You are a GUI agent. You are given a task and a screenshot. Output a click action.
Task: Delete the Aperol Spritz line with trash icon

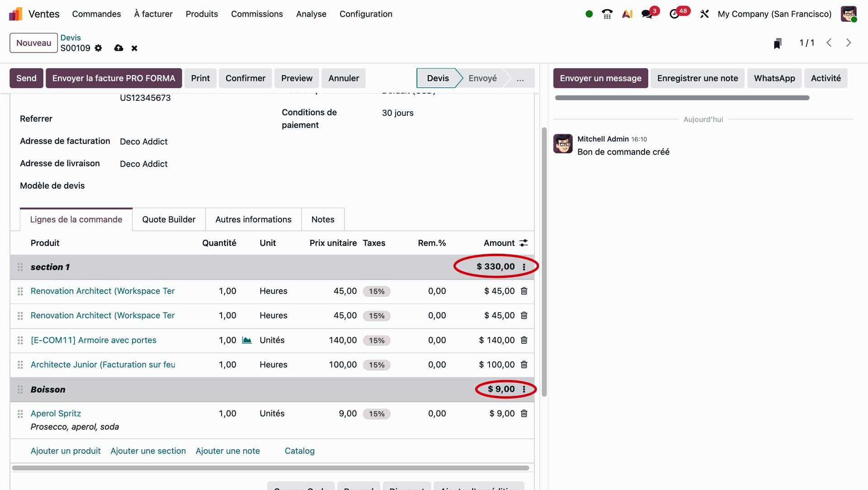point(524,414)
